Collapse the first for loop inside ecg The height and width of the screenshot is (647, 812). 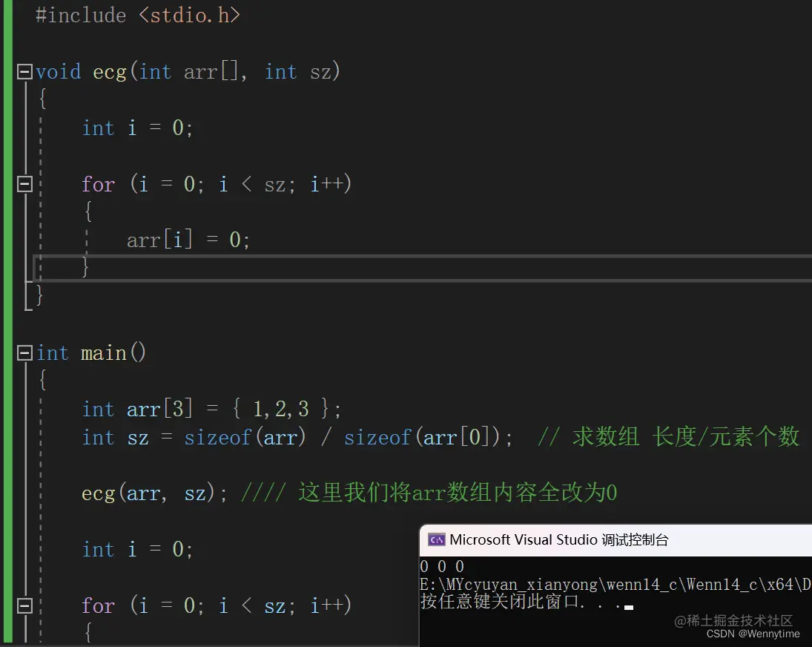pos(24,184)
